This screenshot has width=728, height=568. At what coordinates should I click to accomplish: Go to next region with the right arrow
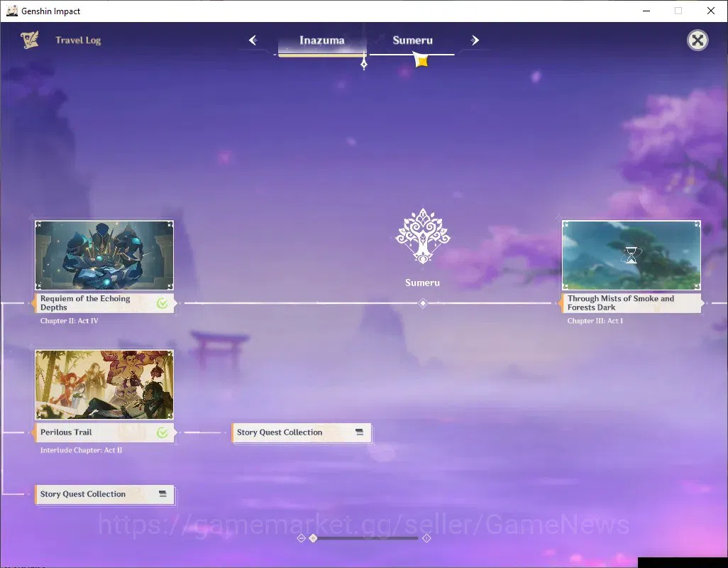tap(475, 40)
